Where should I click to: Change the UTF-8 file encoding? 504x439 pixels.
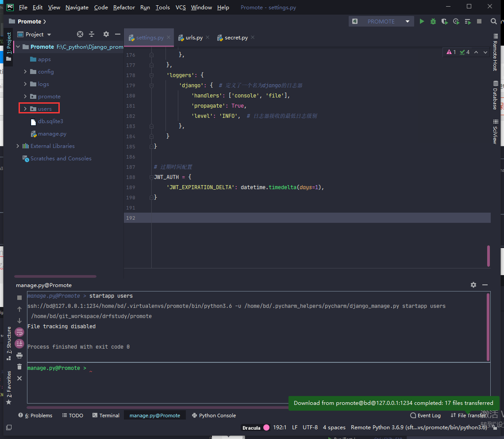310,427
